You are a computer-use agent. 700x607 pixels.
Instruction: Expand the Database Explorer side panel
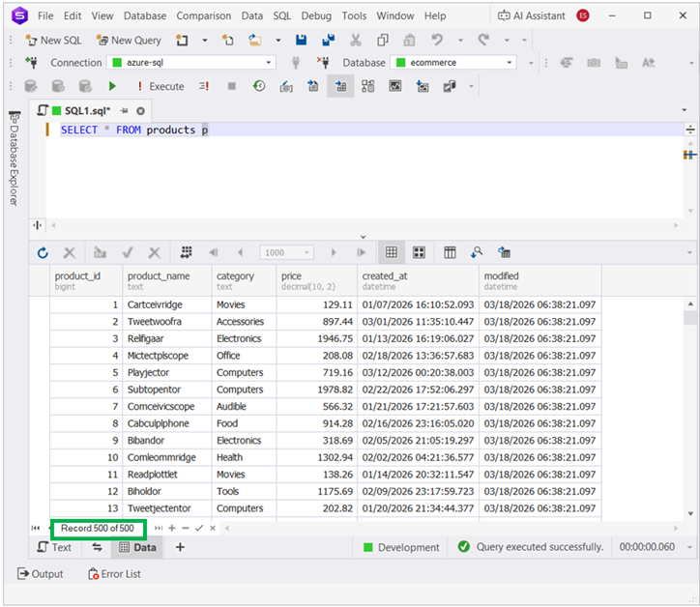(x=15, y=159)
